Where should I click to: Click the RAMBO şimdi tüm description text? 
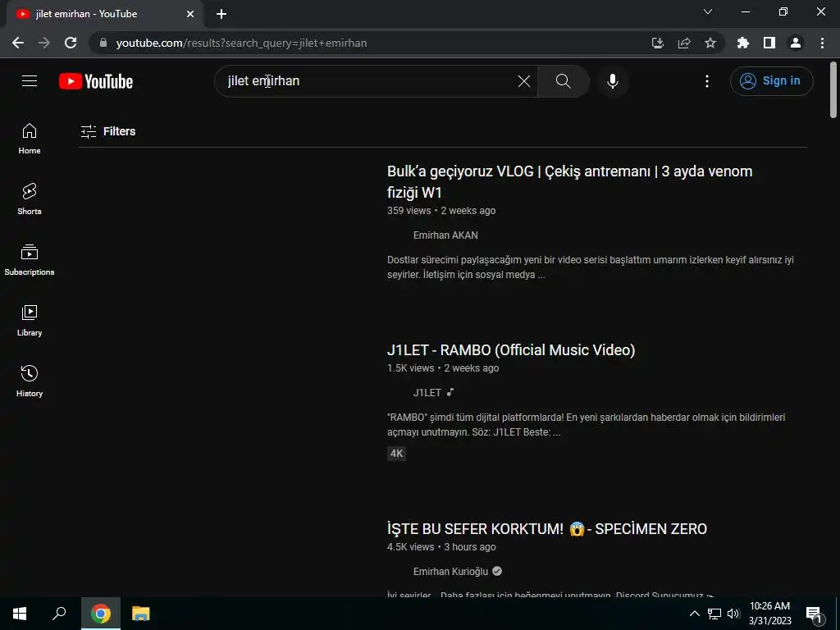click(586, 424)
